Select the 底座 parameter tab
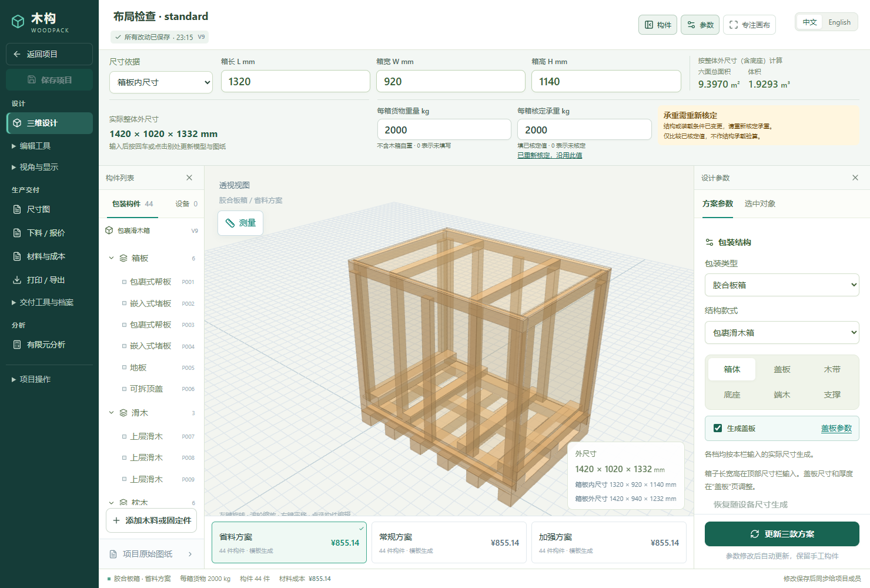This screenshot has width=870, height=588. pos(732,395)
